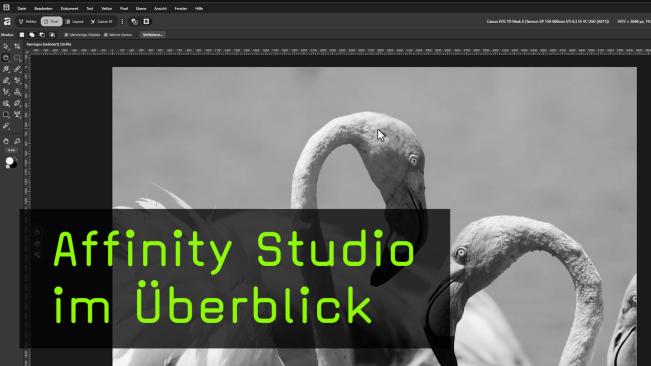Switch to the Layout studio tab
The image size is (651, 366).
tap(75, 22)
